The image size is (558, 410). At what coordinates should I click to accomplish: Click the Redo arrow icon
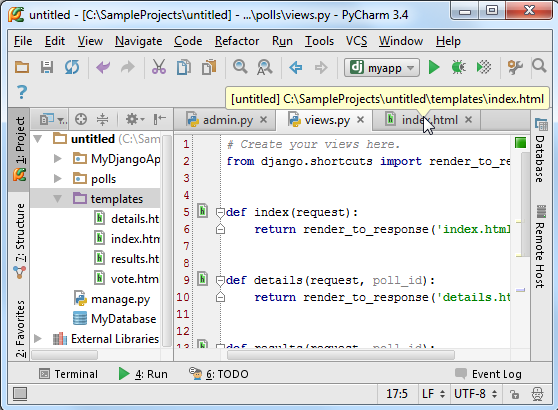click(127, 67)
